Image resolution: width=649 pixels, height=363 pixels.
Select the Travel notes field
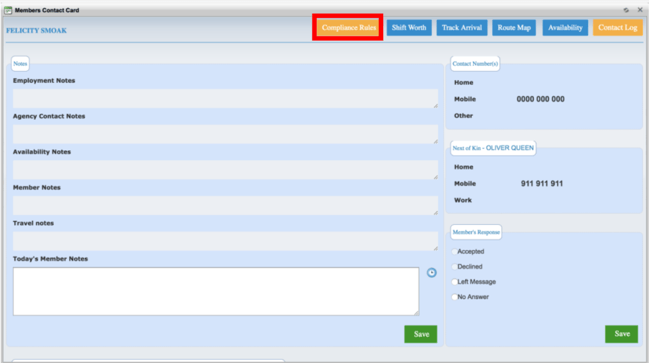point(225,241)
